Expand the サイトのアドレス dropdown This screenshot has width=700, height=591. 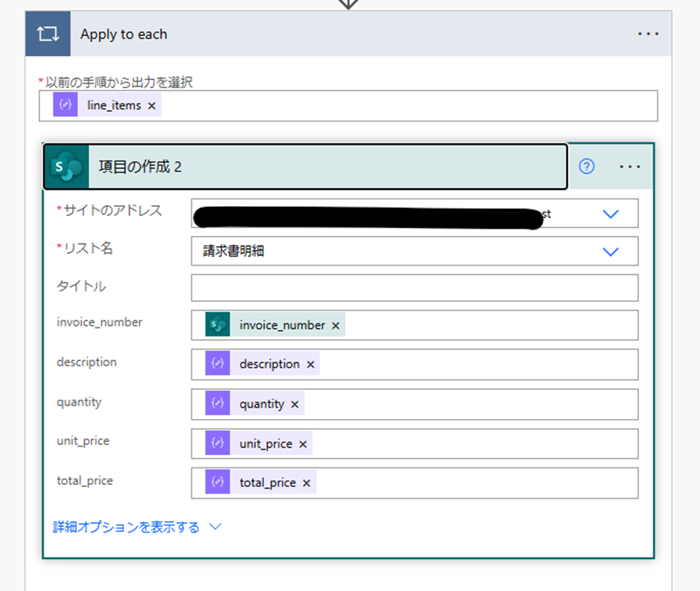tap(610, 213)
